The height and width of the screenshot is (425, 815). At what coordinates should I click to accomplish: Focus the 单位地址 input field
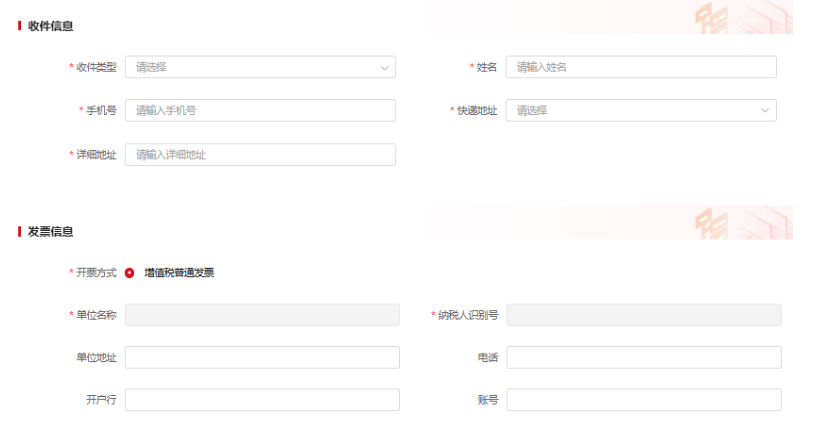(x=262, y=357)
